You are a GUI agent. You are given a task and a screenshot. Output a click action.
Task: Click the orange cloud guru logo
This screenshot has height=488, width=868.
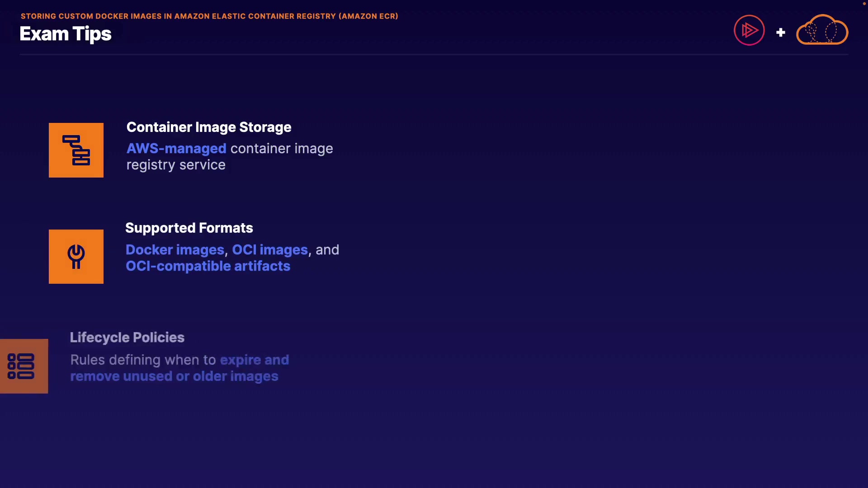(822, 30)
